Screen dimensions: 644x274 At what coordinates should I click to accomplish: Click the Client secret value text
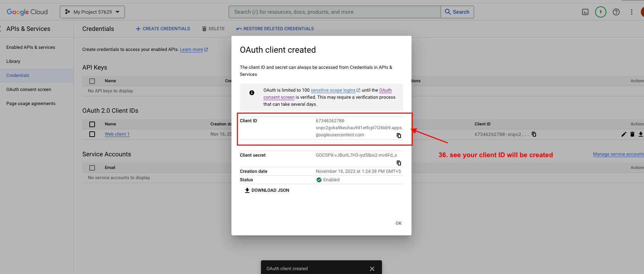(x=356, y=155)
